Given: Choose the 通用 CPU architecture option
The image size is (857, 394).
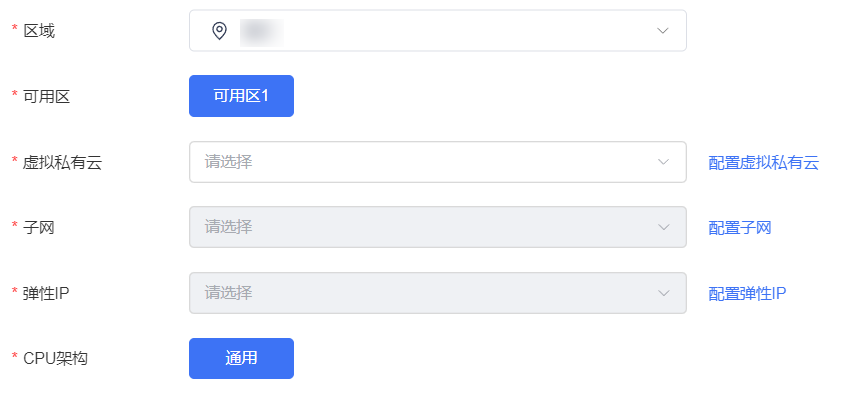Looking at the screenshot, I should (241, 358).
